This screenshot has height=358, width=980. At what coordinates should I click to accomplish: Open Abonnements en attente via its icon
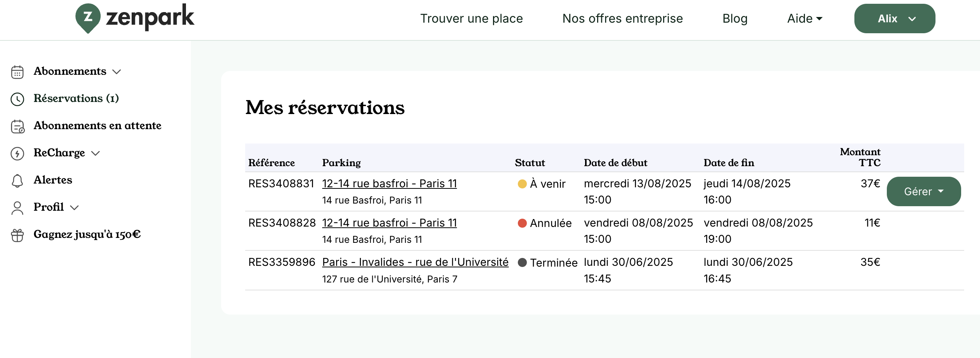click(17, 126)
